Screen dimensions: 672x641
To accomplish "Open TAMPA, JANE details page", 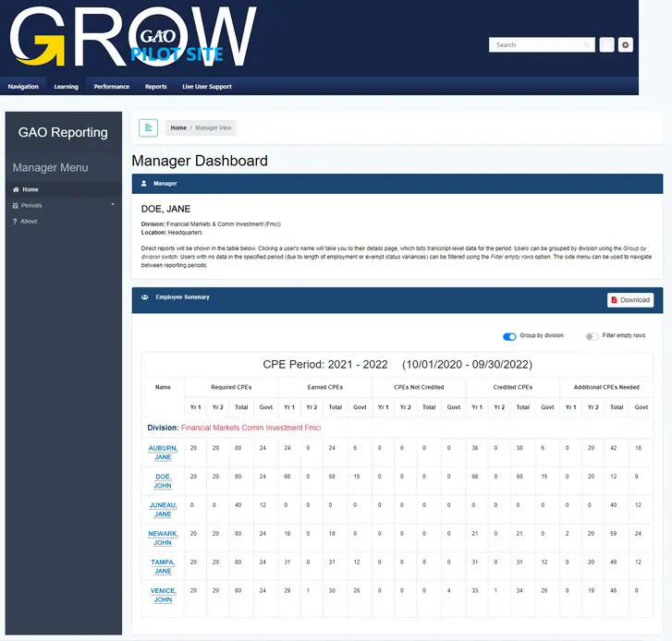I will point(163,566).
